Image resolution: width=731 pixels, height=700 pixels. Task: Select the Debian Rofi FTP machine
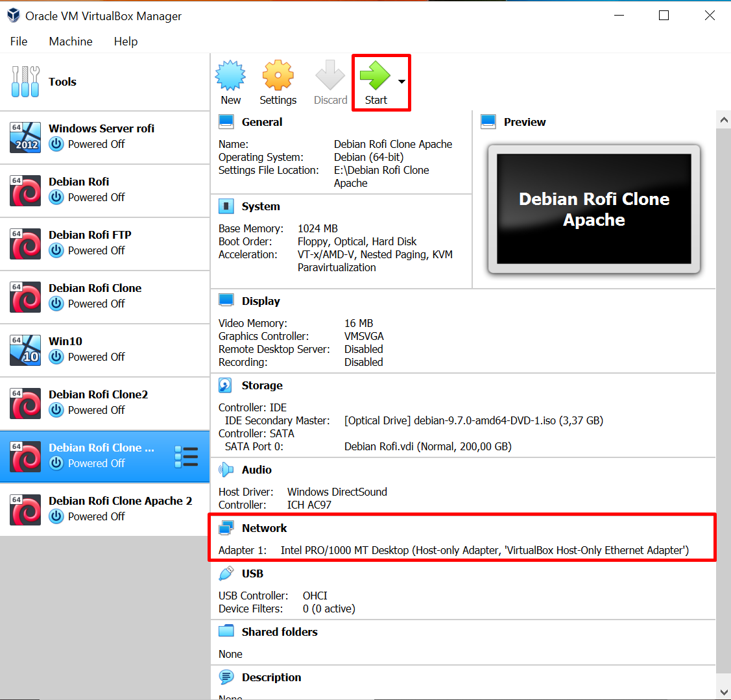coord(105,243)
